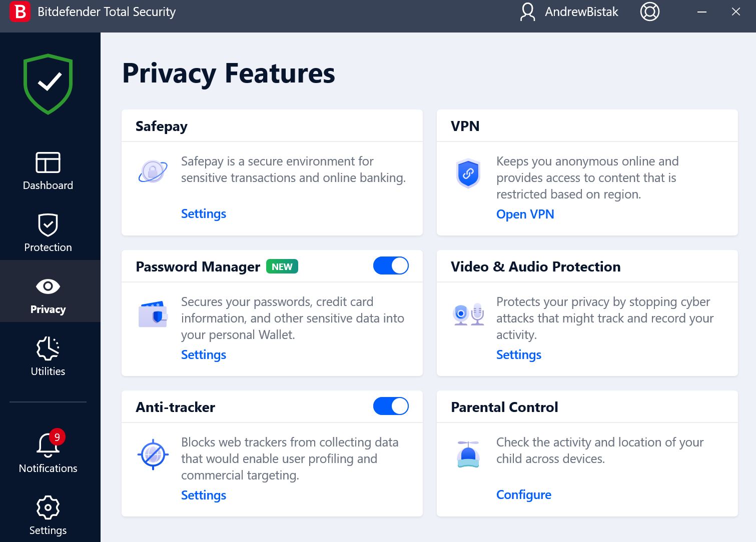Click the Safepay planet lock icon
This screenshot has height=542, width=756.
153,171
